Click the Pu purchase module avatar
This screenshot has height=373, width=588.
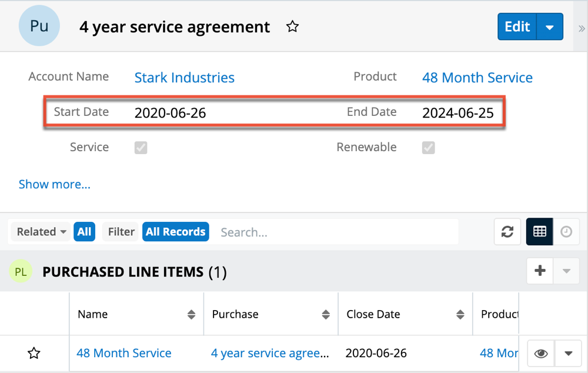click(x=39, y=26)
